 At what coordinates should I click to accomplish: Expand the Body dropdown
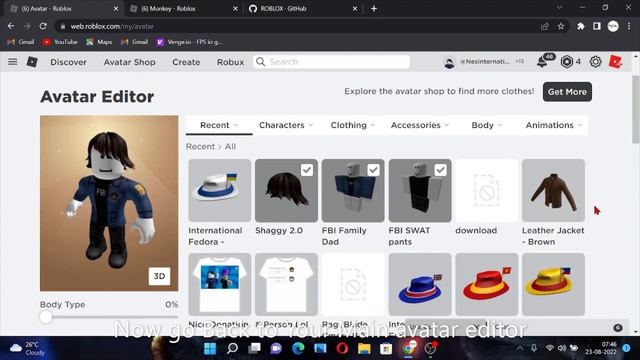click(x=487, y=125)
